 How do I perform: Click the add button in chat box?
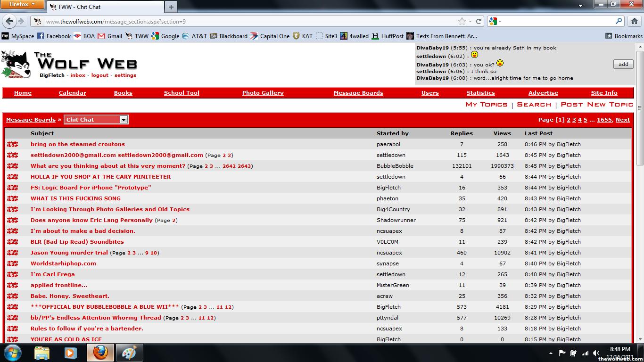[623, 64]
